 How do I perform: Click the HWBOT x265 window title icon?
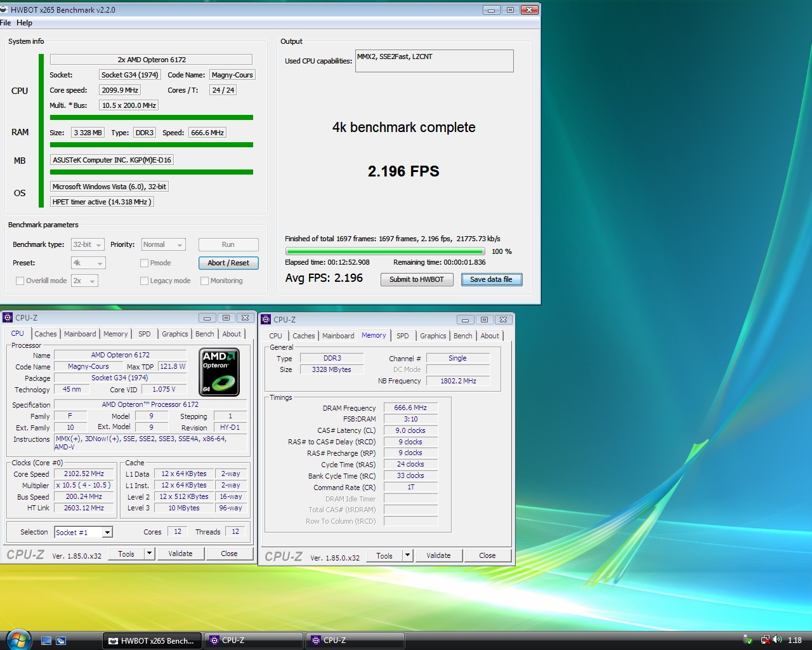tap(4, 10)
